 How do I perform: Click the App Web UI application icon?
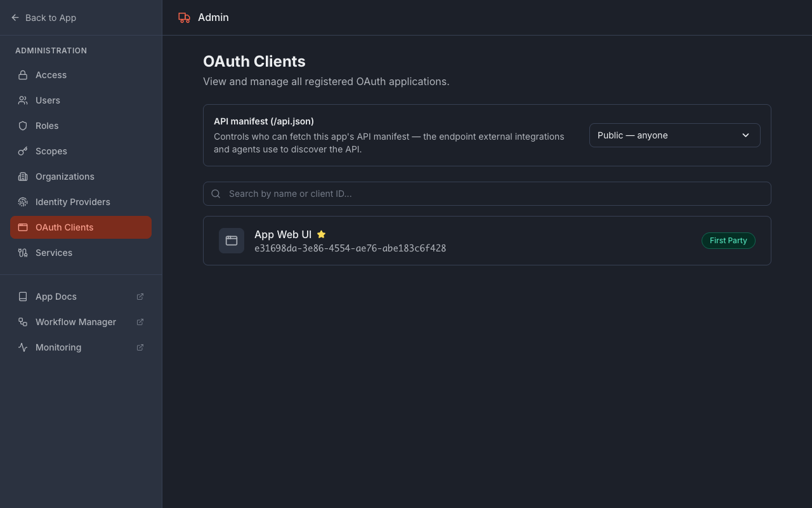[x=232, y=241]
